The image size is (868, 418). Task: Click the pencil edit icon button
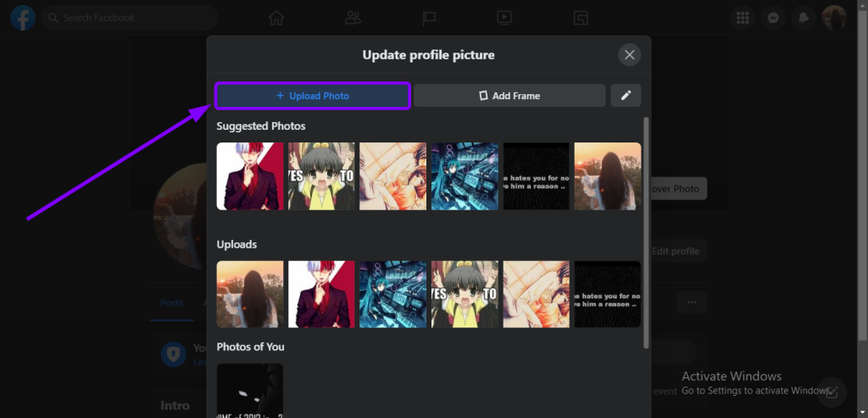[x=626, y=96]
